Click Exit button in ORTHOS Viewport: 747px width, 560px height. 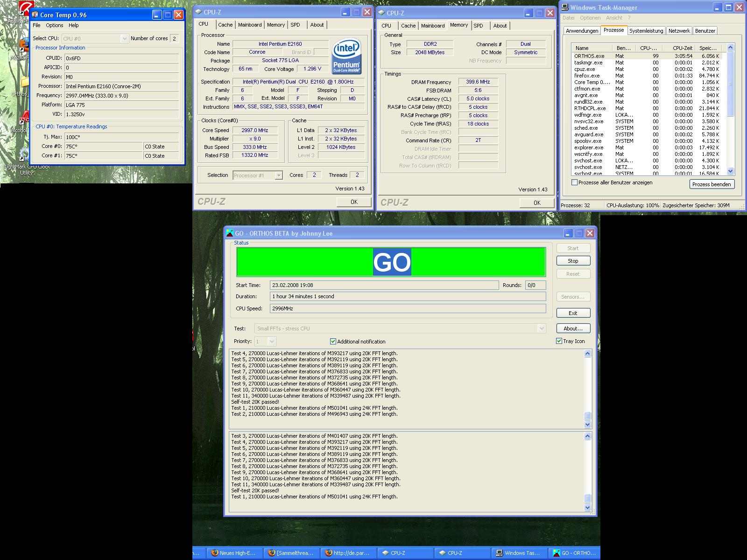pyautogui.click(x=573, y=313)
